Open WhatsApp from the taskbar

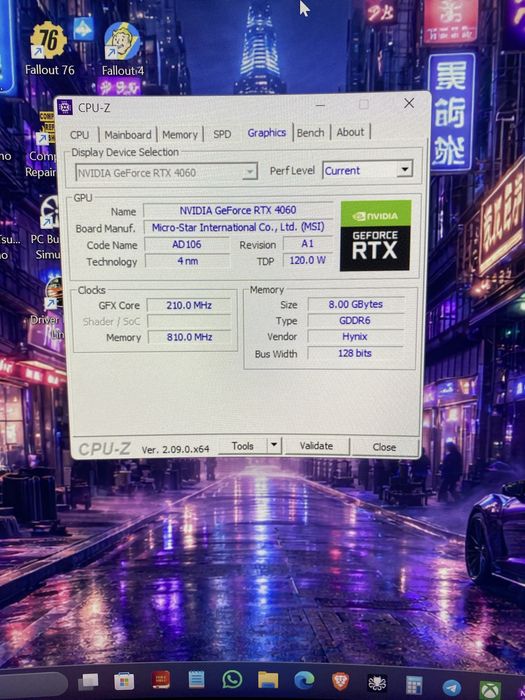point(232,680)
